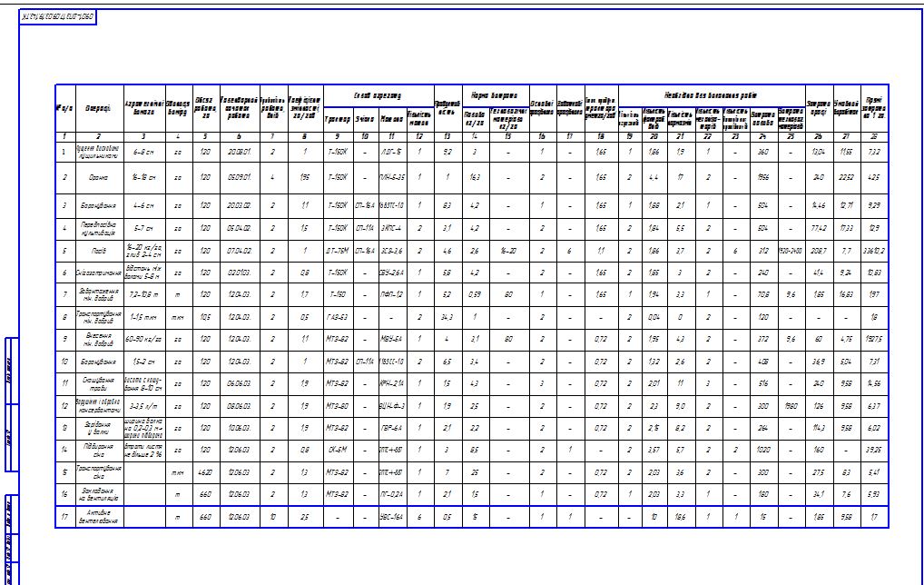Click 'Боронування' in row 3

pyautogui.click(x=99, y=206)
